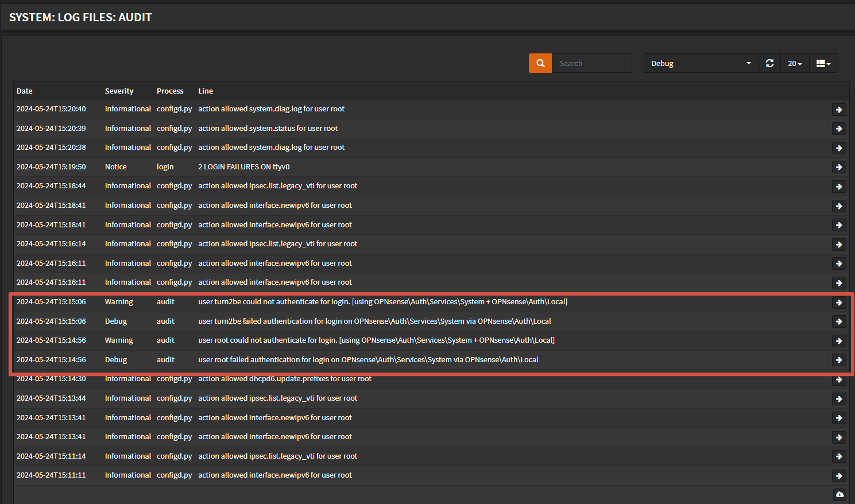Click Debug severity at 15:15:06
This screenshot has height=504, width=855.
pos(116,321)
